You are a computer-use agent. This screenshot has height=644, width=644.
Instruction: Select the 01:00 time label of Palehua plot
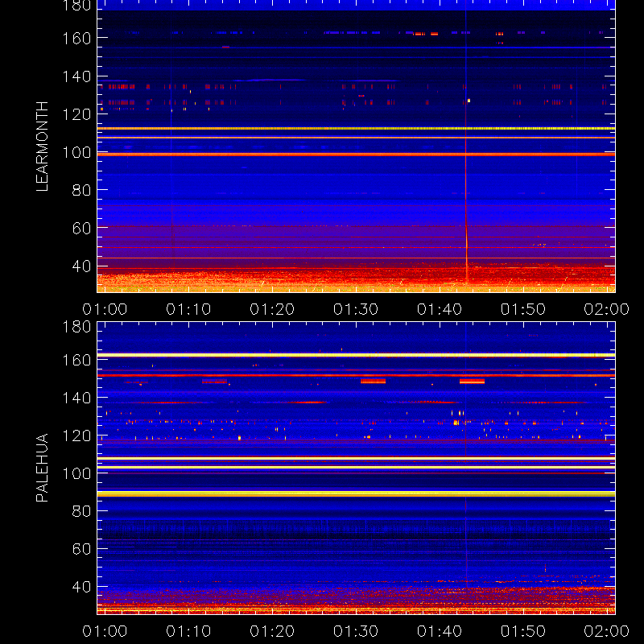(105, 631)
